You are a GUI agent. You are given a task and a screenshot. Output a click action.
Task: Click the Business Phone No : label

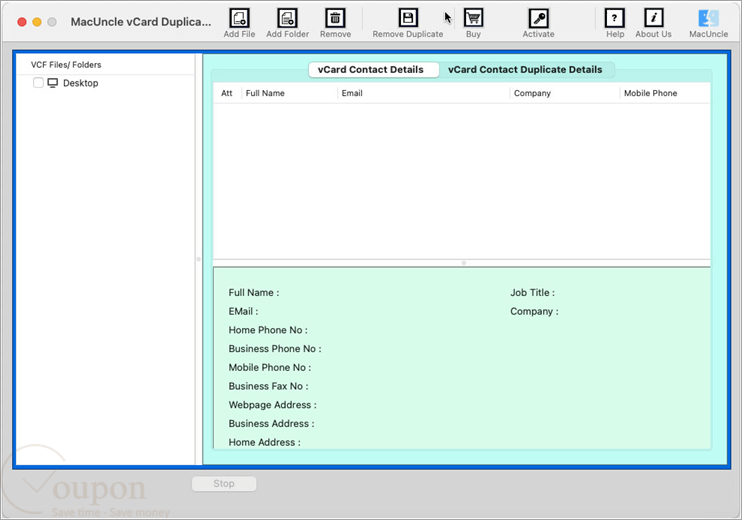(275, 349)
